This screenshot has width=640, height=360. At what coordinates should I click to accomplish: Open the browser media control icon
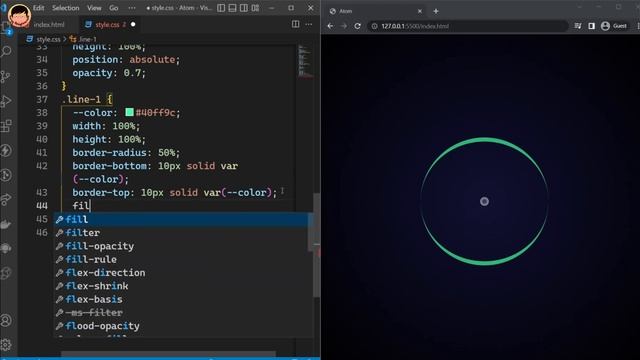tap(578, 26)
